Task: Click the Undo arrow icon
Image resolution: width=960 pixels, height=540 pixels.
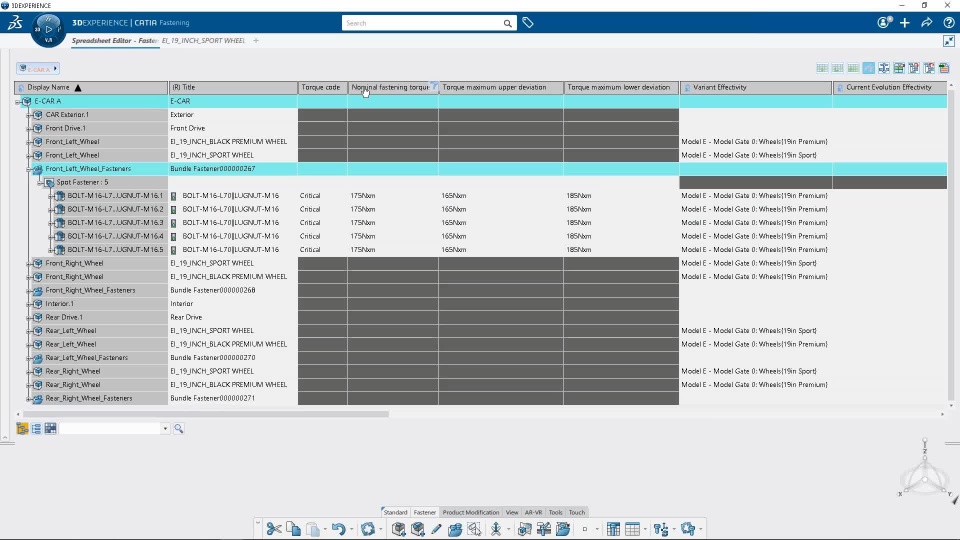Action: [x=339, y=529]
